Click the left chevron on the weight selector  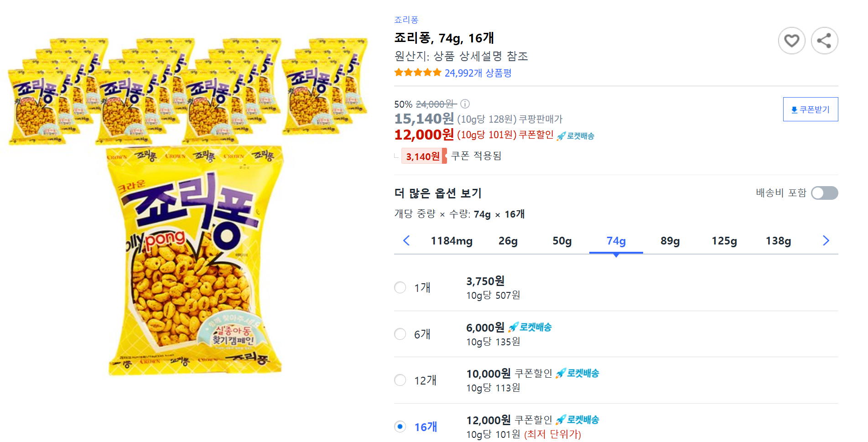pos(406,241)
